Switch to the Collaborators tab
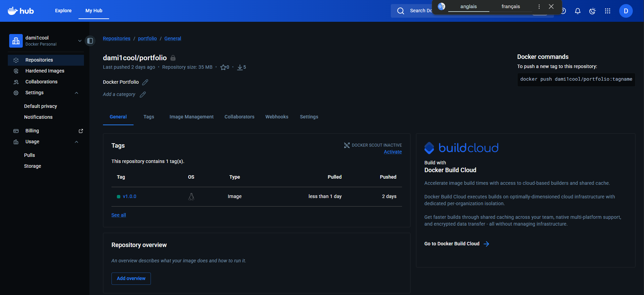644x295 pixels. coord(240,117)
